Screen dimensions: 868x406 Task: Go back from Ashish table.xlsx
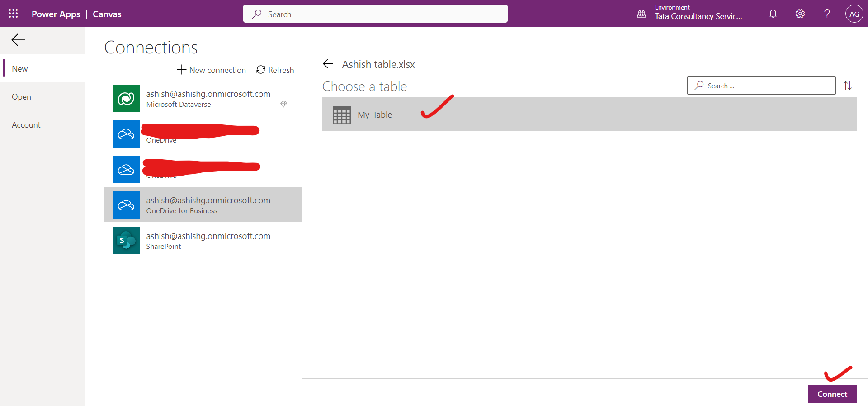click(x=328, y=64)
